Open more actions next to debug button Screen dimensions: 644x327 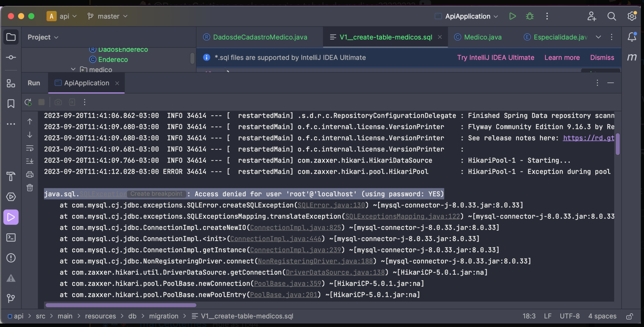547,16
